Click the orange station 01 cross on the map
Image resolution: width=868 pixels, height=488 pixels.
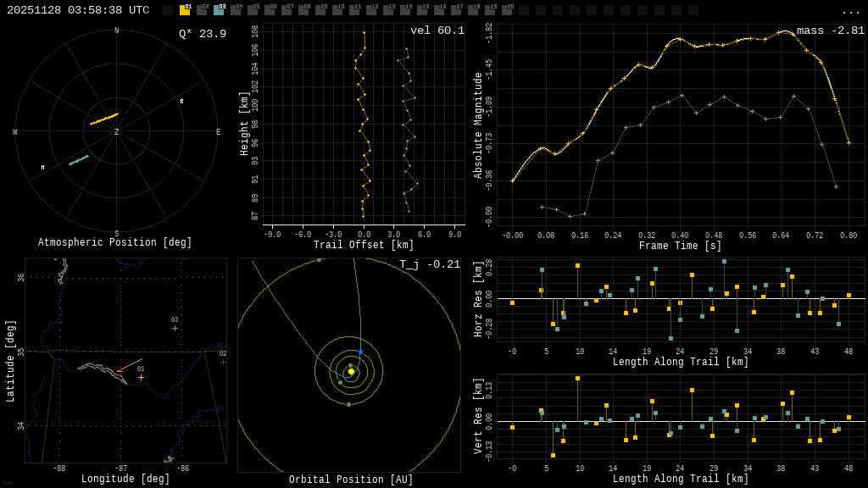click(x=142, y=375)
